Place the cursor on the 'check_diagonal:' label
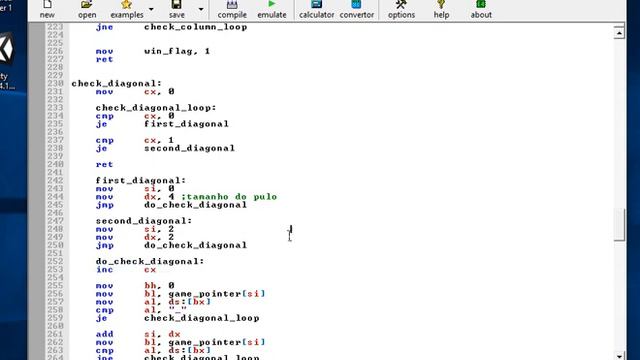Image resolution: width=640 pixels, height=360 pixels. (x=116, y=83)
